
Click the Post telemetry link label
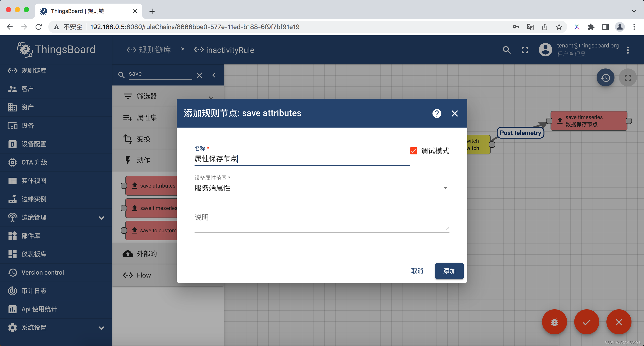pos(520,133)
